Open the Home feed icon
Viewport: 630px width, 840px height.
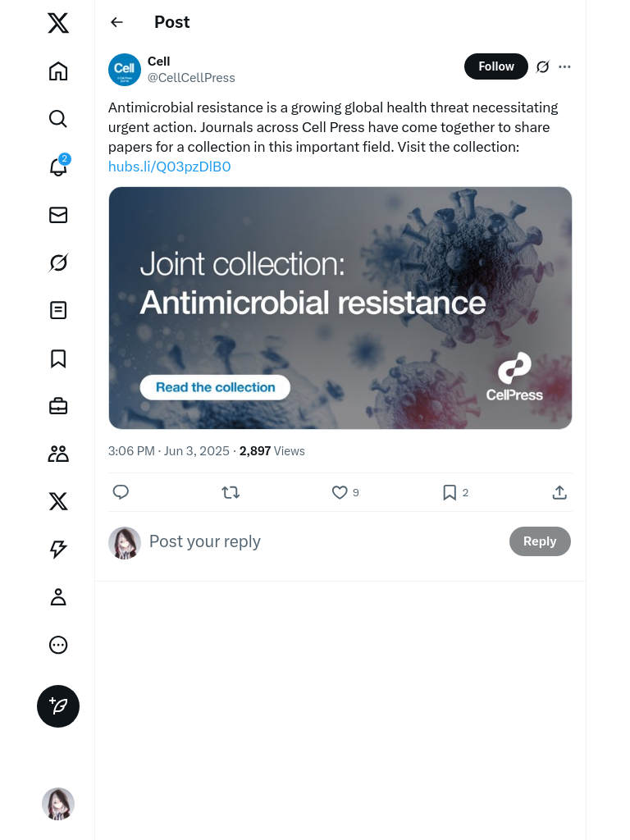[x=58, y=71]
